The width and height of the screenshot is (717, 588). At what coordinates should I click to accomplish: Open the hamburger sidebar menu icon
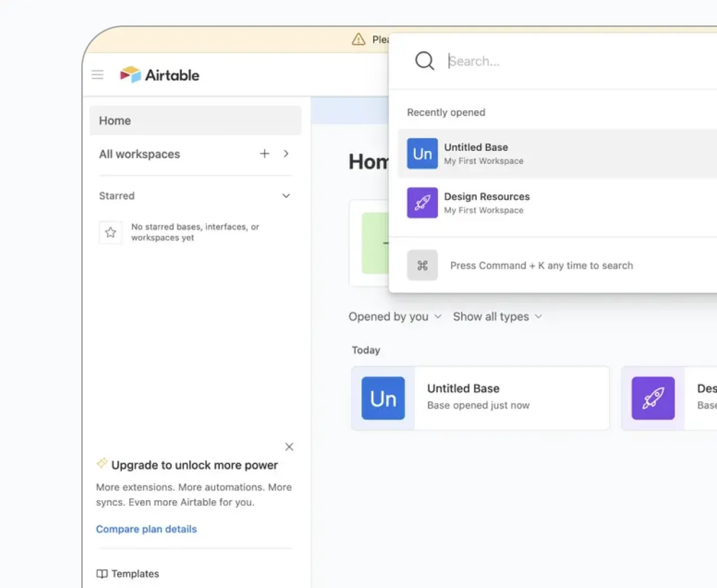click(98, 75)
